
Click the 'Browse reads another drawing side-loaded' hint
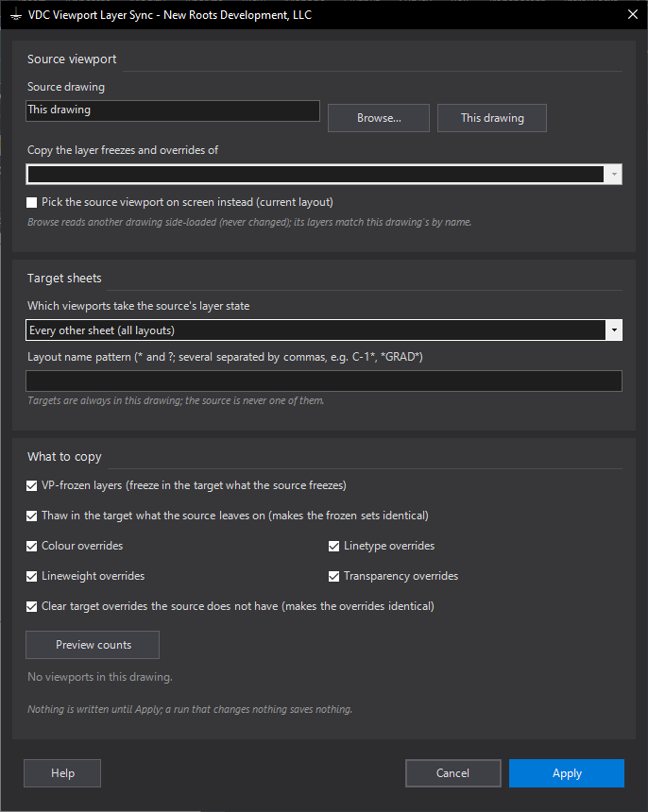pos(249,222)
